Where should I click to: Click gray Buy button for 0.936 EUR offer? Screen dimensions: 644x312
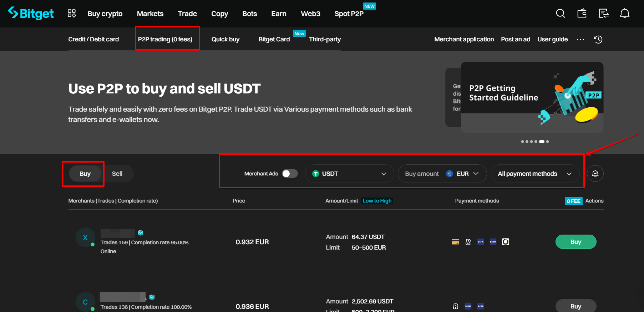tap(576, 306)
